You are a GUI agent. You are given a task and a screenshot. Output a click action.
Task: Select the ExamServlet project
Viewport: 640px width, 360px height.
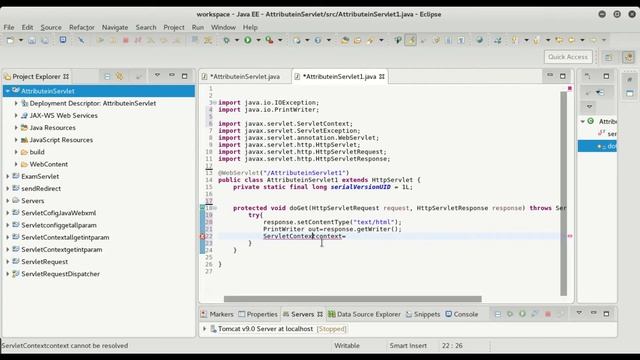click(x=40, y=176)
